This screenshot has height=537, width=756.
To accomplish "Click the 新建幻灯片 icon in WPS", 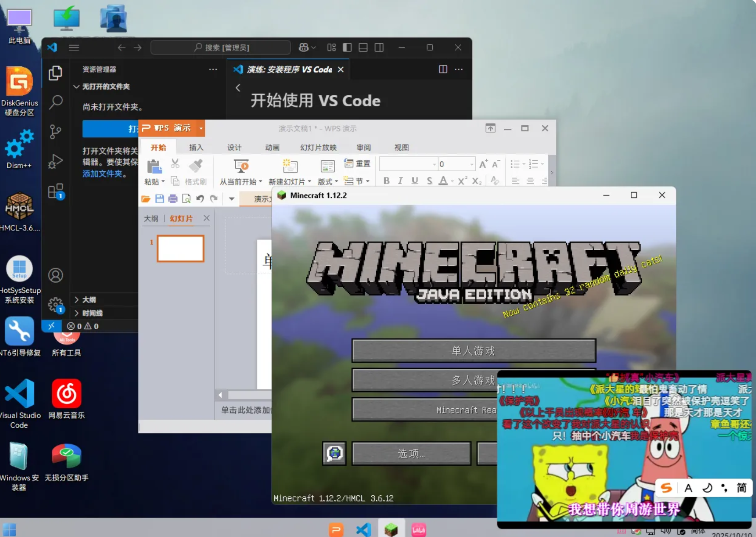I will pyautogui.click(x=289, y=167).
